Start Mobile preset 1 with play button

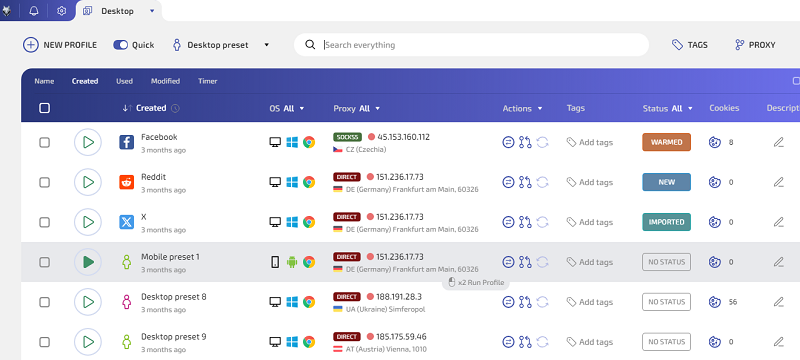[x=88, y=262]
